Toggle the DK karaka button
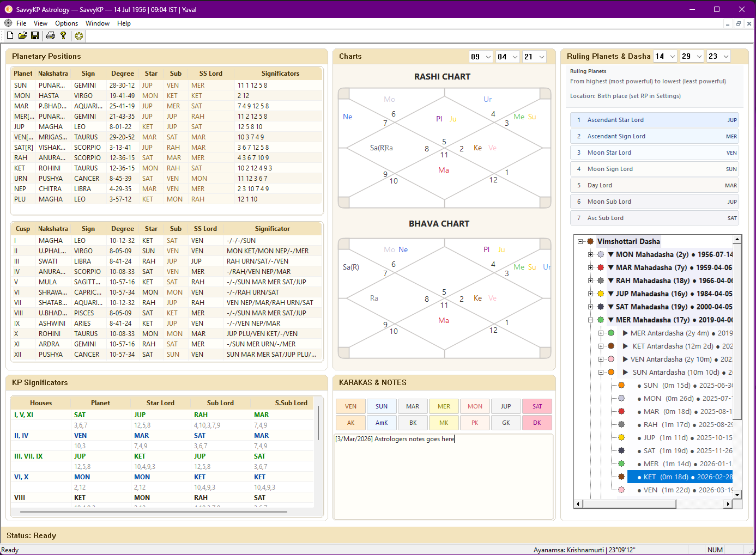 coord(537,422)
